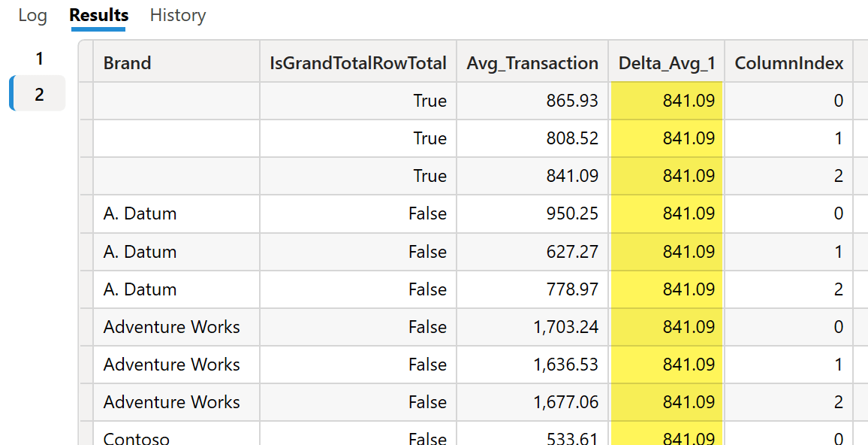Select the first A. Datum brand cell
This screenshot has width=868, height=445.
click(x=176, y=213)
